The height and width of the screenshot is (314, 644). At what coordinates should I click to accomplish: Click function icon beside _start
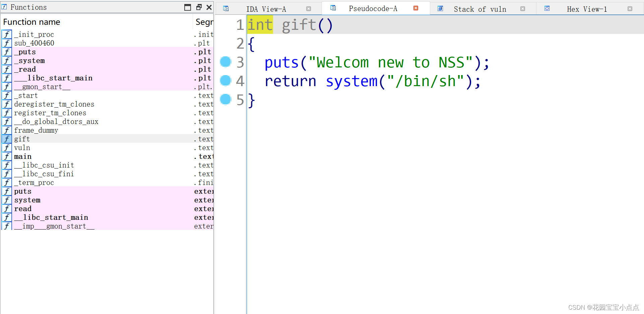pos(7,96)
